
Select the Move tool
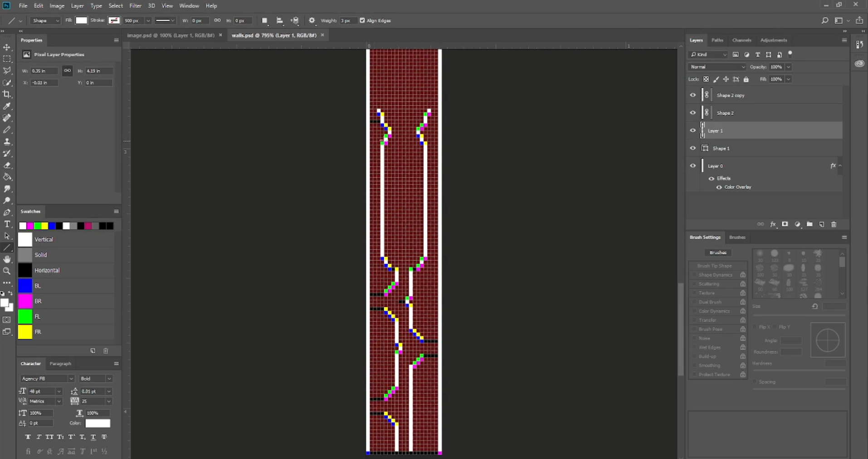(x=7, y=48)
